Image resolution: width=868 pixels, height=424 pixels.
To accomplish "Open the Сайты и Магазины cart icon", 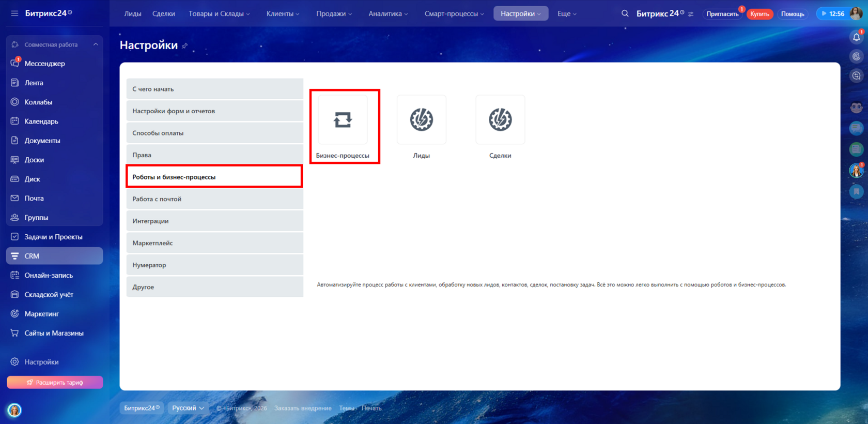I will click(15, 333).
